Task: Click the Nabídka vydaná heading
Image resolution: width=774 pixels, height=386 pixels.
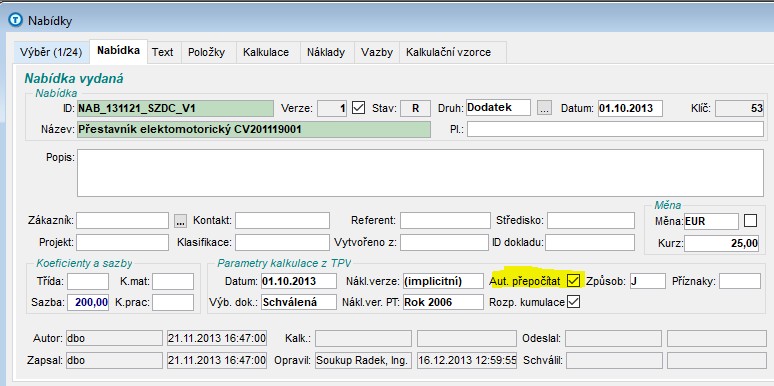Action: tap(74, 78)
